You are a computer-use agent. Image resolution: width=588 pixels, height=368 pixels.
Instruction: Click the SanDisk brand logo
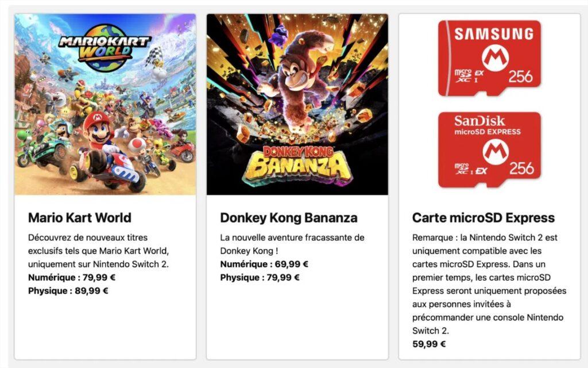[x=480, y=121]
